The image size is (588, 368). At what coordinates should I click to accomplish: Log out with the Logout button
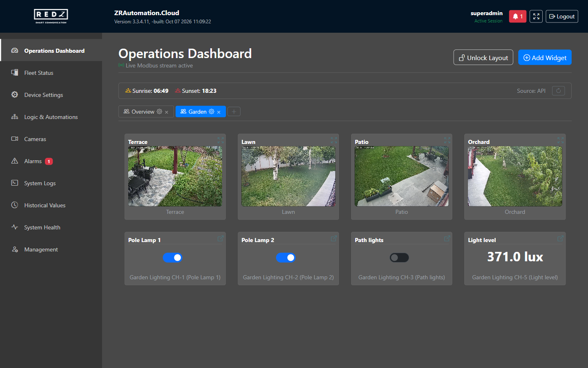(562, 16)
